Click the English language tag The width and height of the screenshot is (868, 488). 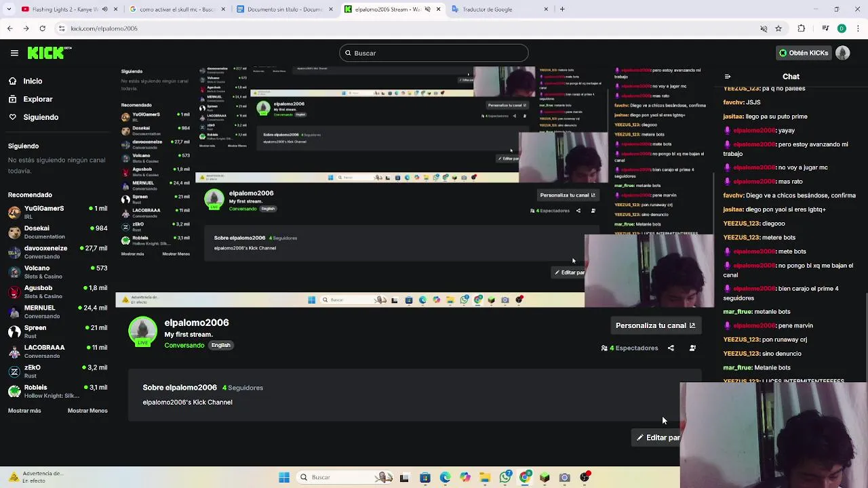pos(220,345)
